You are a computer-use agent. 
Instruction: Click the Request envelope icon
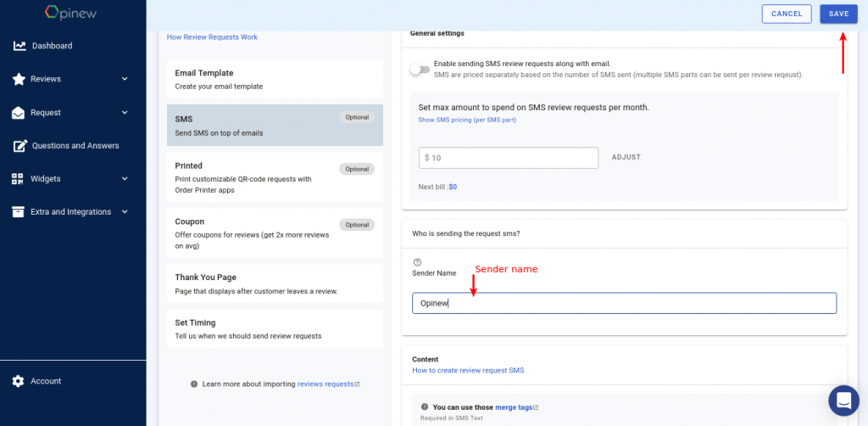coord(19,113)
